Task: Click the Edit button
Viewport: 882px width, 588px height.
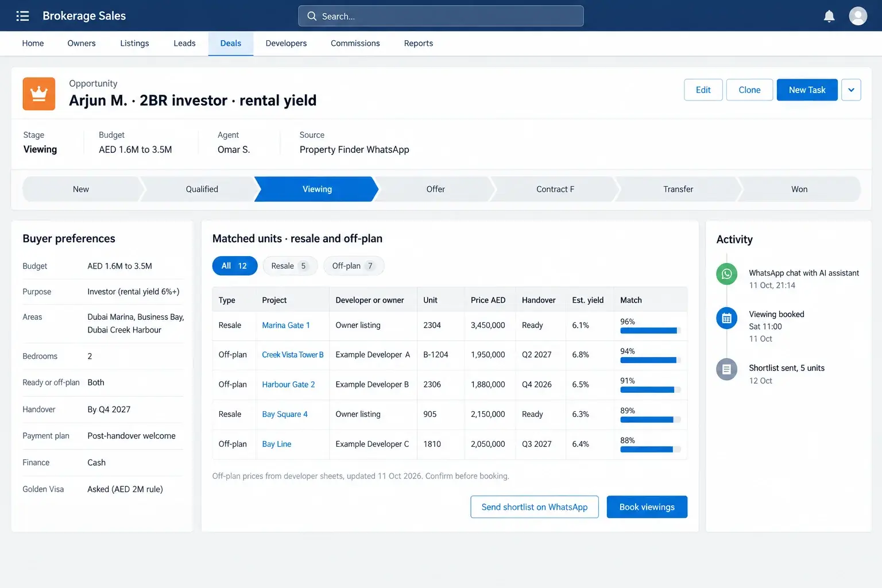Action: (x=703, y=90)
